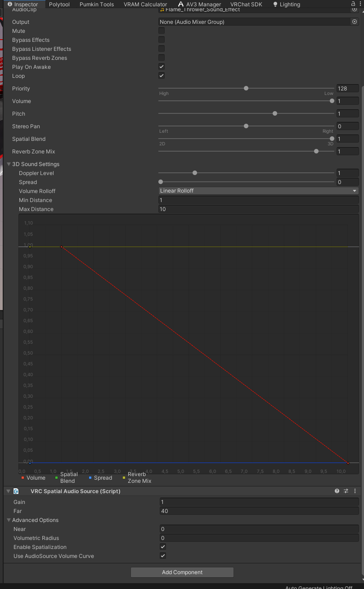Switch to the Lighting tab

click(287, 4)
